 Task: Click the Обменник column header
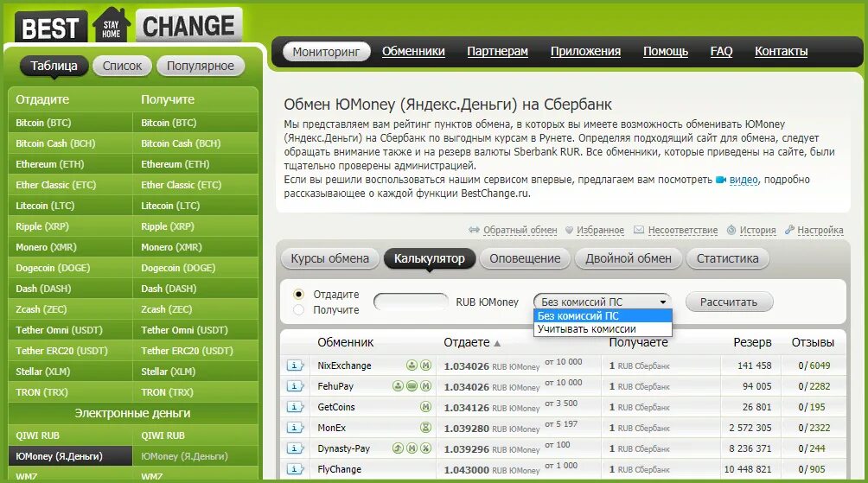coord(346,342)
